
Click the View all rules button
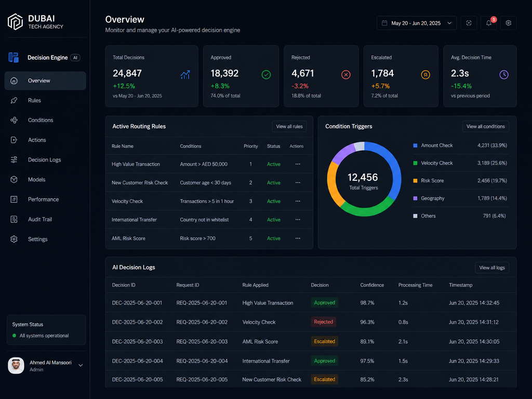289,127
